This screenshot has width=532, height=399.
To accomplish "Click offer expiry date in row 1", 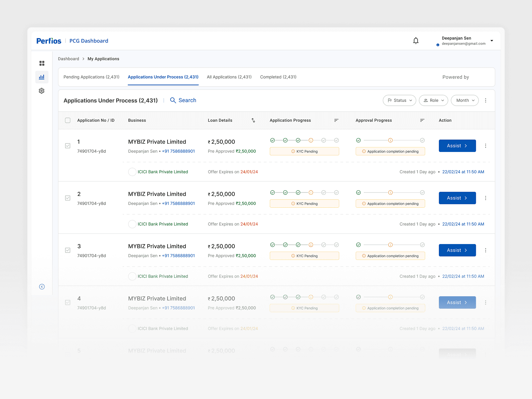I will point(249,172).
